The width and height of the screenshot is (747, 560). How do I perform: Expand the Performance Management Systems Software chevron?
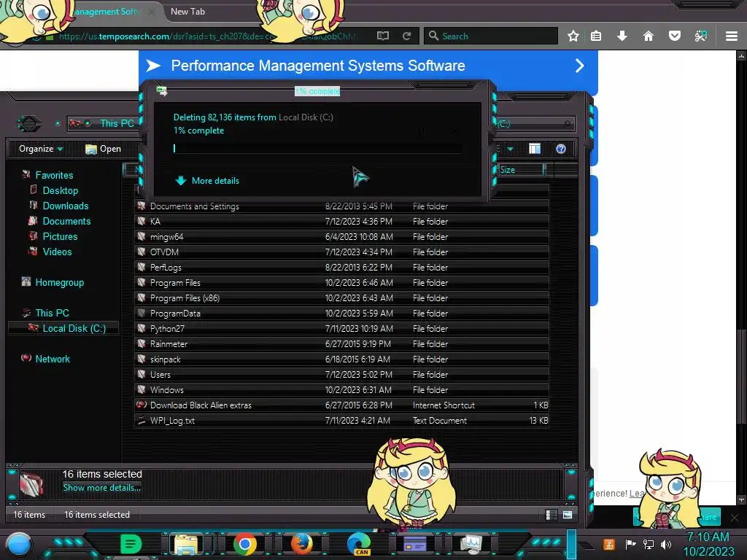pos(579,66)
